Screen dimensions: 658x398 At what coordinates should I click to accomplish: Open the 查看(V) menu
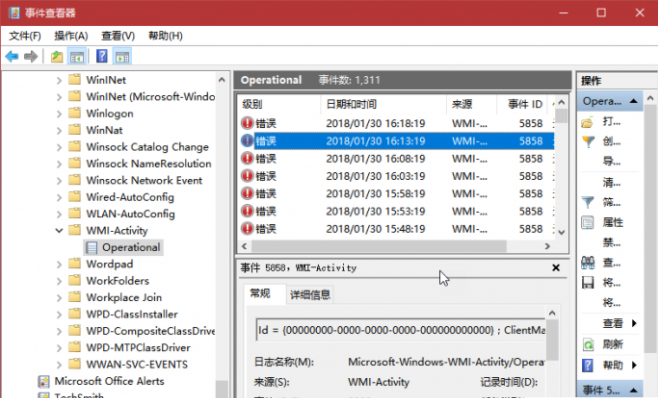118,36
